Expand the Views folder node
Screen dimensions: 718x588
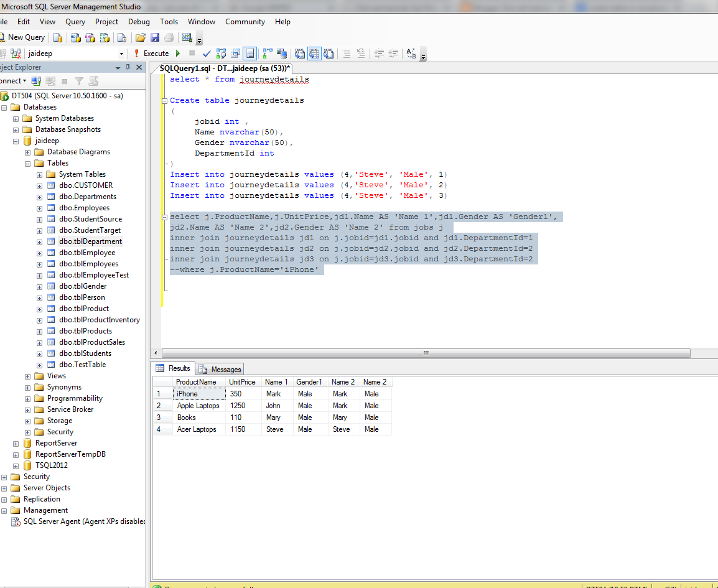(28, 376)
